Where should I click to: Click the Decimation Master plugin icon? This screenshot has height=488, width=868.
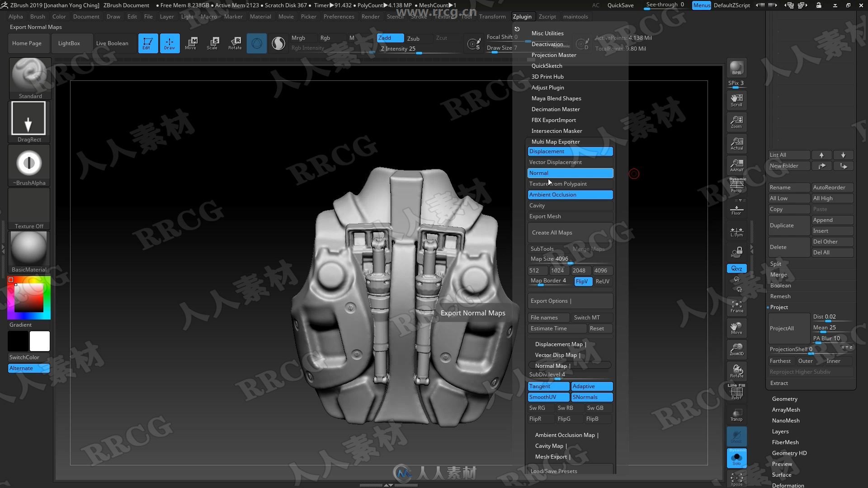pyautogui.click(x=556, y=109)
